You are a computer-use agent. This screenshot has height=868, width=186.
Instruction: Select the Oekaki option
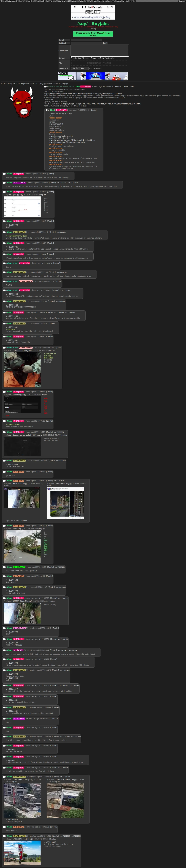pos(86,58)
